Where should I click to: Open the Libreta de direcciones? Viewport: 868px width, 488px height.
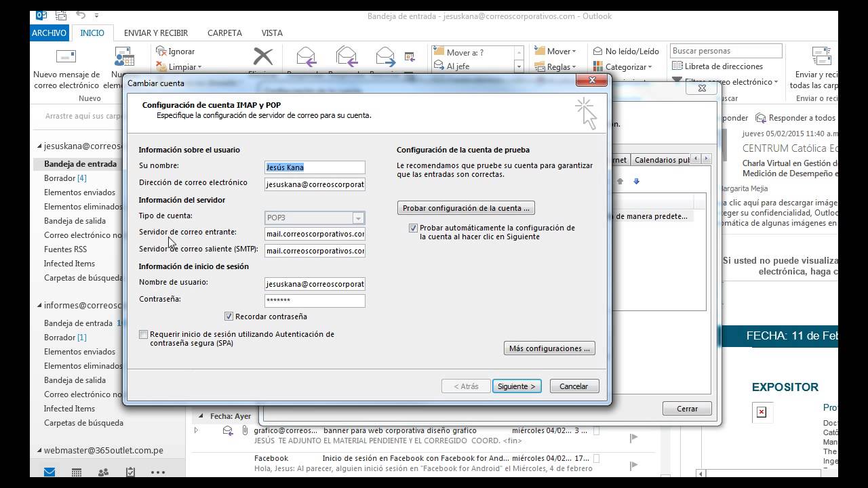click(717, 66)
